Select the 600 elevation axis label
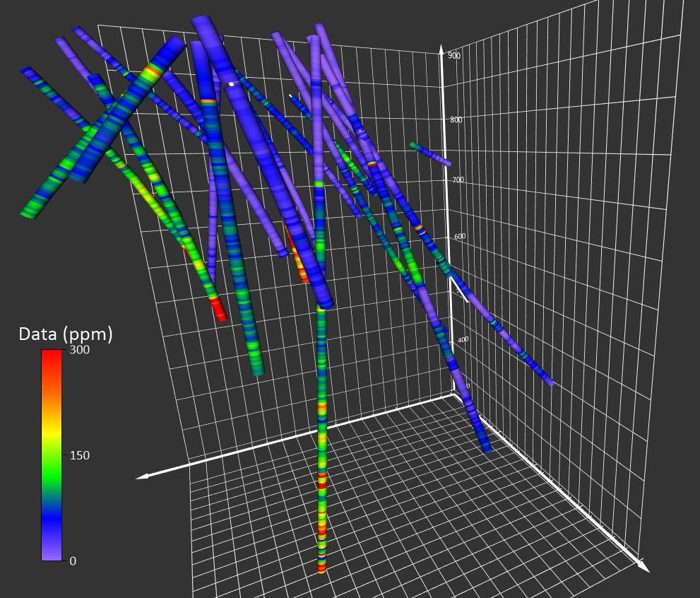700x598 pixels. click(x=458, y=236)
